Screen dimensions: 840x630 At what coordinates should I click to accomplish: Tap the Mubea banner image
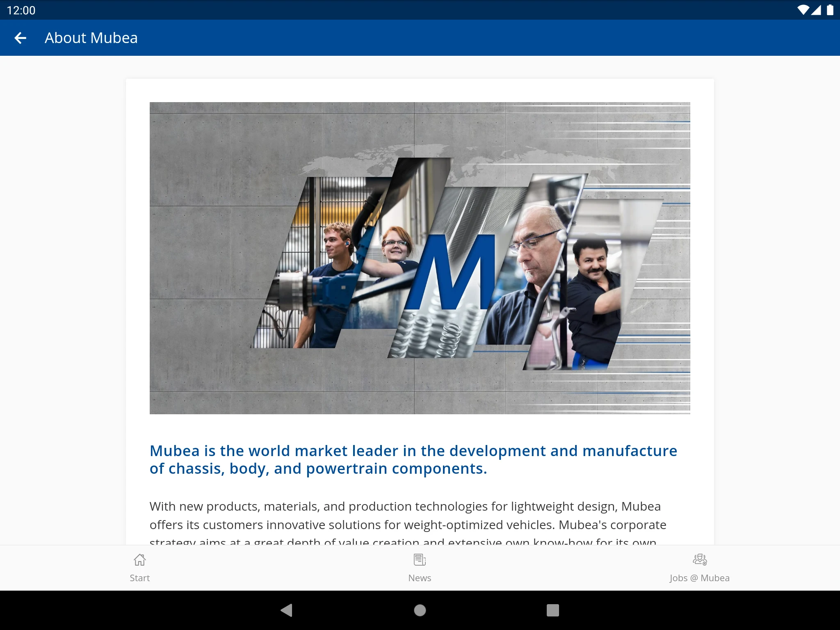tap(420, 258)
